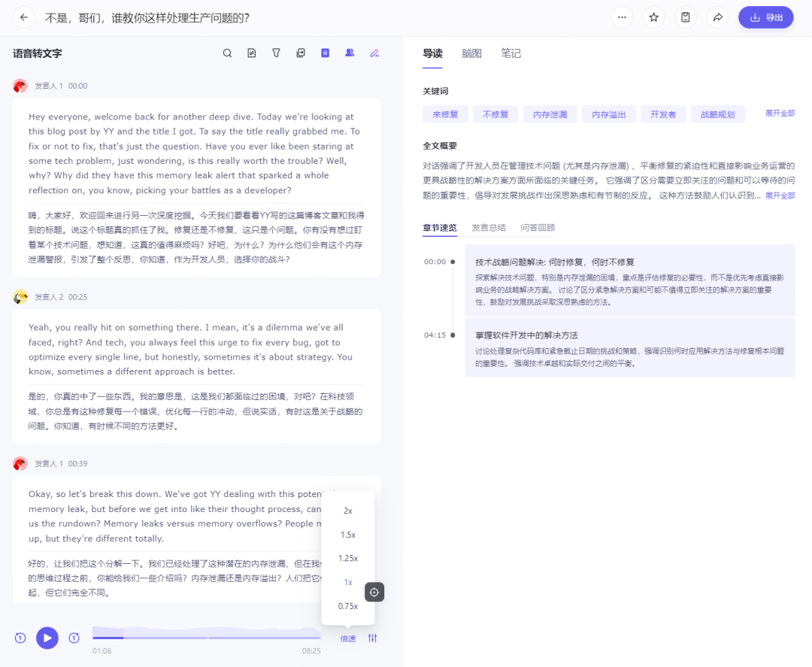Screen dimensions: 812x667
Task: Open the AI rewrite pen tool
Action: click(x=374, y=53)
